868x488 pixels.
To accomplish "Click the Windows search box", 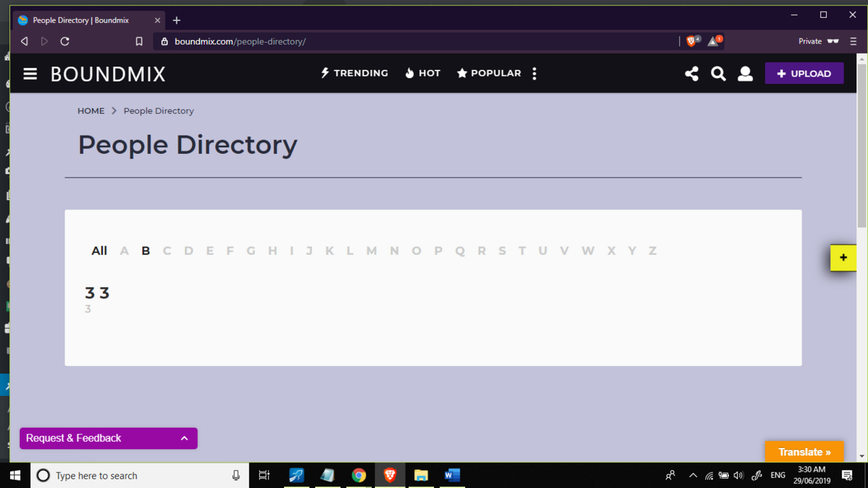I will [139, 475].
